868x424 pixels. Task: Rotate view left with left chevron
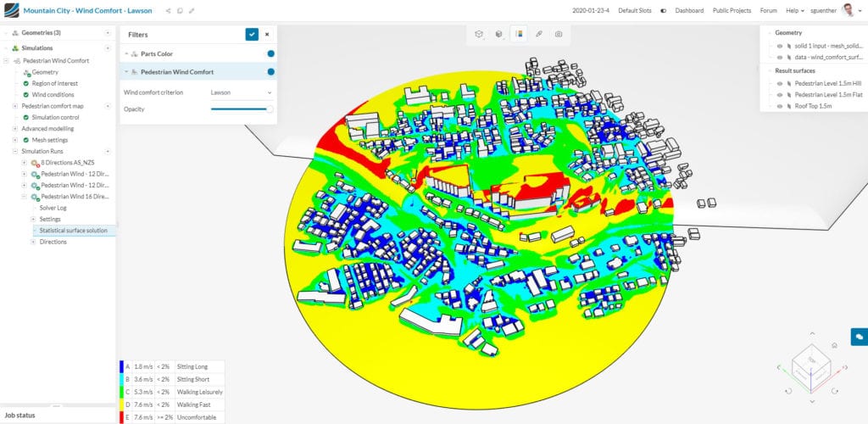tap(779, 367)
